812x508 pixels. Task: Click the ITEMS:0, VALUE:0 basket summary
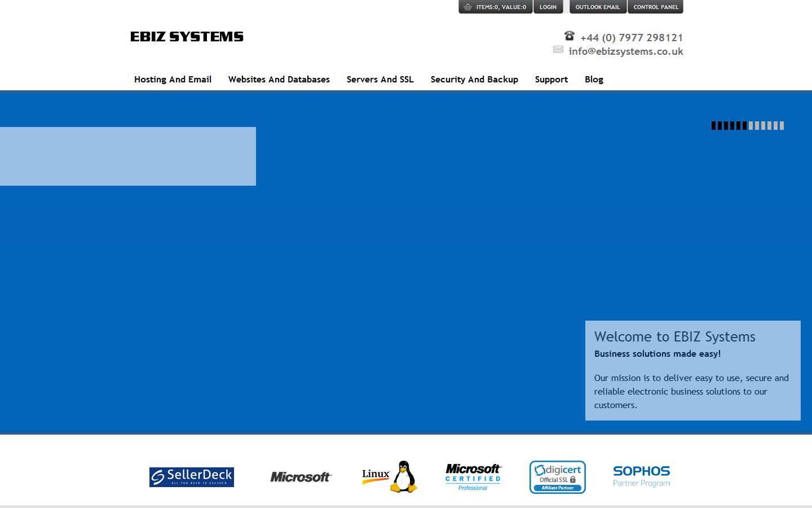[x=501, y=7]
